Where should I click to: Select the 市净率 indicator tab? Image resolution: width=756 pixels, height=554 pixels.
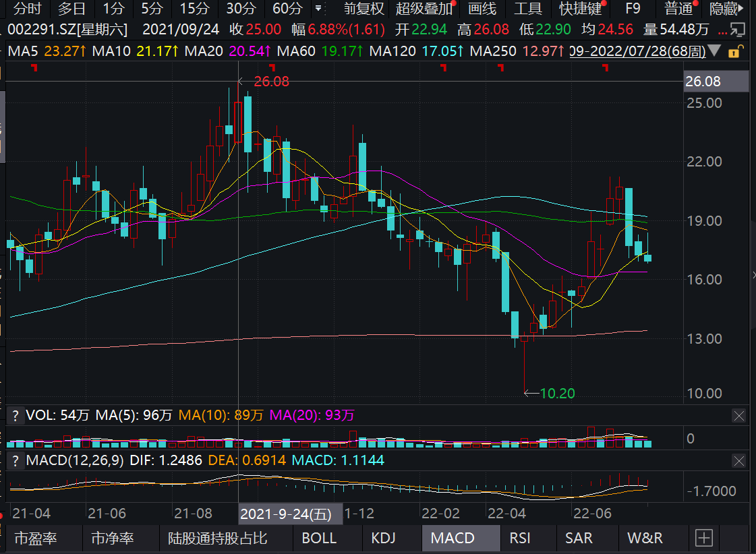(x=113, y=538)
